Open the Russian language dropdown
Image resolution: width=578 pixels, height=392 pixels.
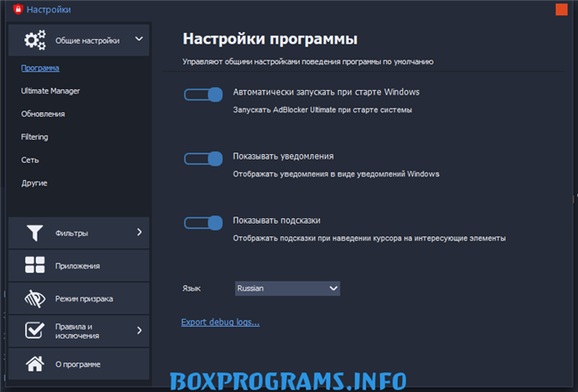point(287,289)
